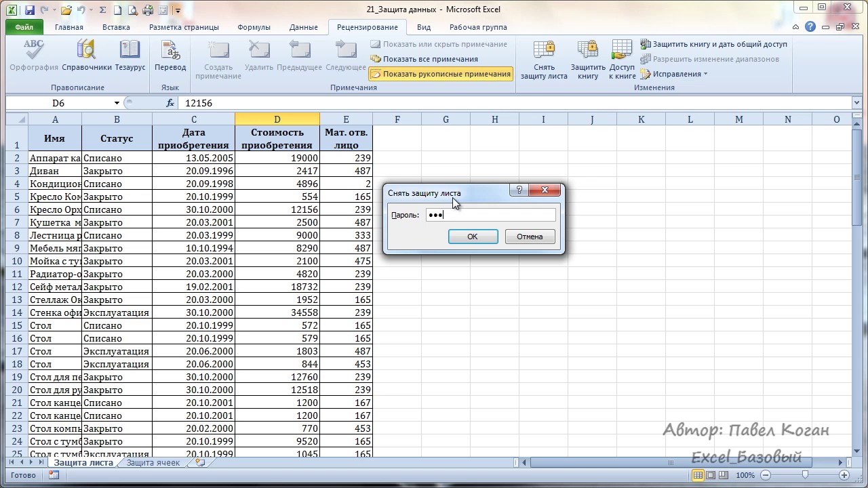Switch to the Разметка страницы tab

coord(184,27)
